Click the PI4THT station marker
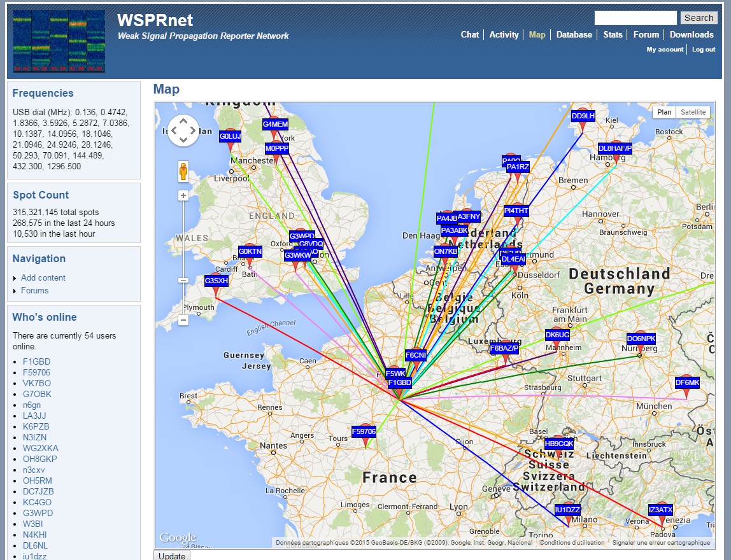Viewport: 731px width, 560px height. pyautogui.click(x=516, y=211)
